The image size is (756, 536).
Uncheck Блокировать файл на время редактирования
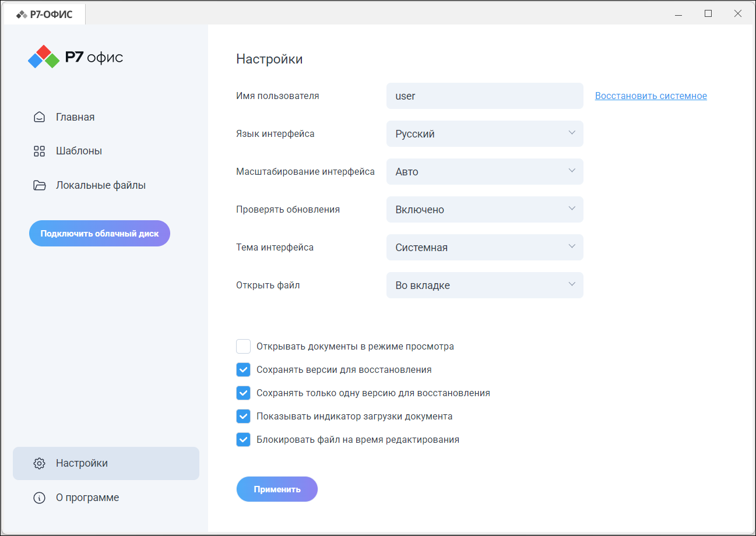243,440
